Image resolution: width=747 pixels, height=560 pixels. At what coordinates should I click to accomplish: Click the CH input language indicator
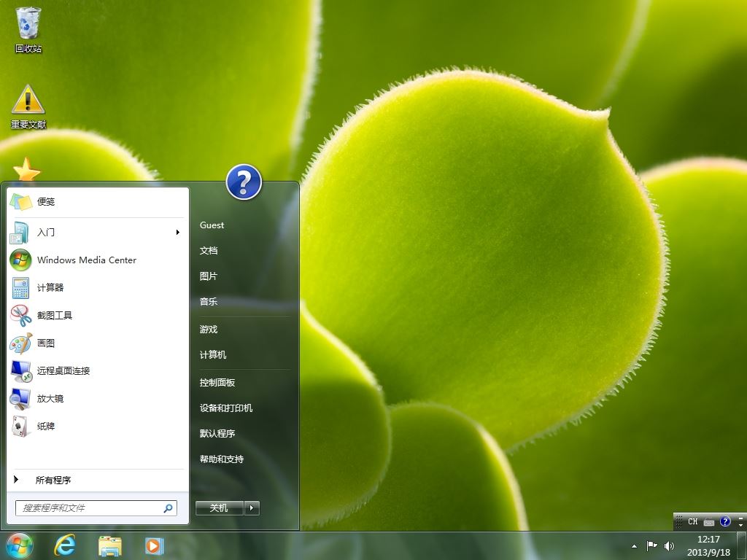(x=693, y=521)
